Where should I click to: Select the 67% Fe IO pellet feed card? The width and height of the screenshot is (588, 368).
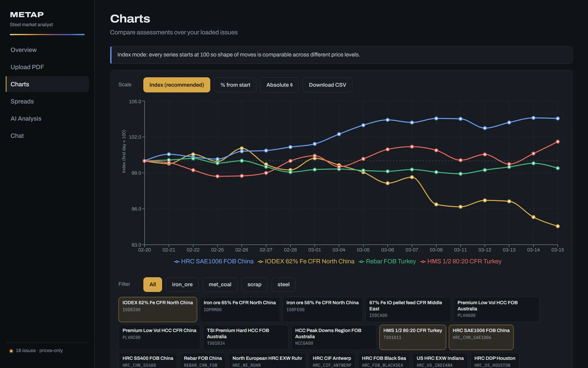point(408,309)
